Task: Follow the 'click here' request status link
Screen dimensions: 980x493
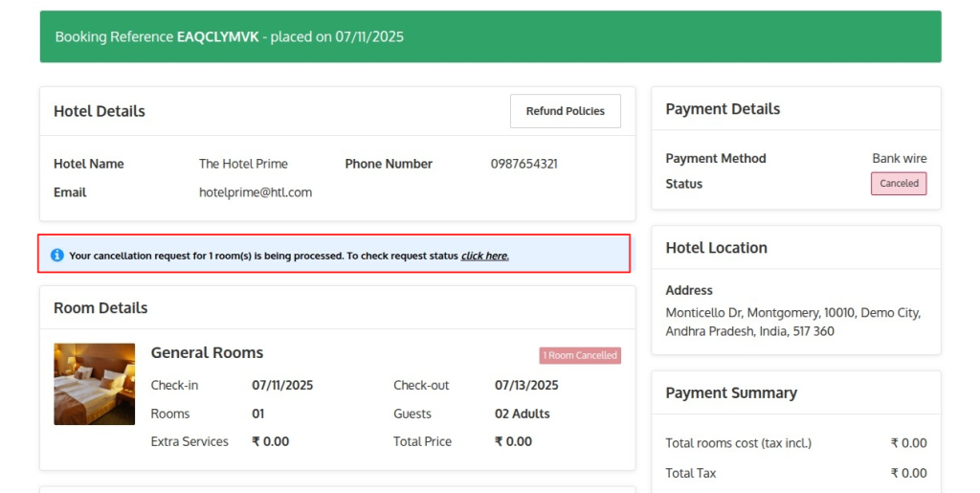Action: coord(485,256)
